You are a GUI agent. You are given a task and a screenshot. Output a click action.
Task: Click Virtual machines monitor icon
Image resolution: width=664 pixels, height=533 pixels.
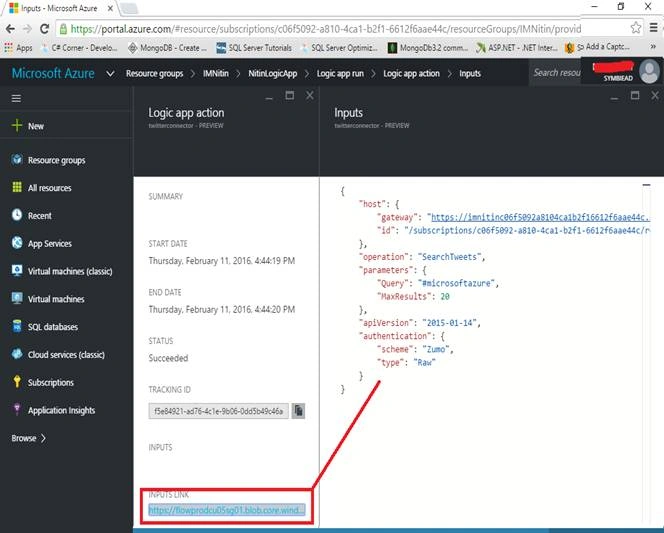coord(17,298)
